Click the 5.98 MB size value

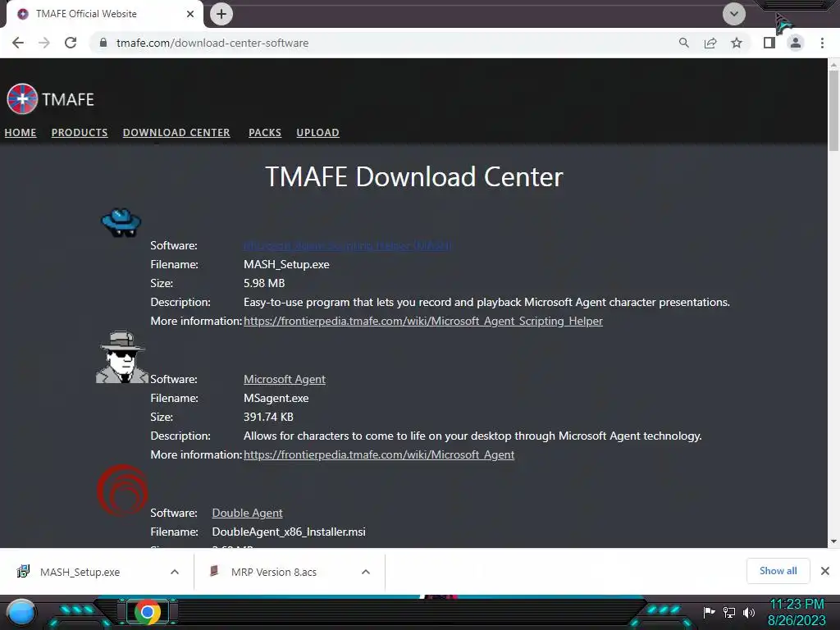264,283
